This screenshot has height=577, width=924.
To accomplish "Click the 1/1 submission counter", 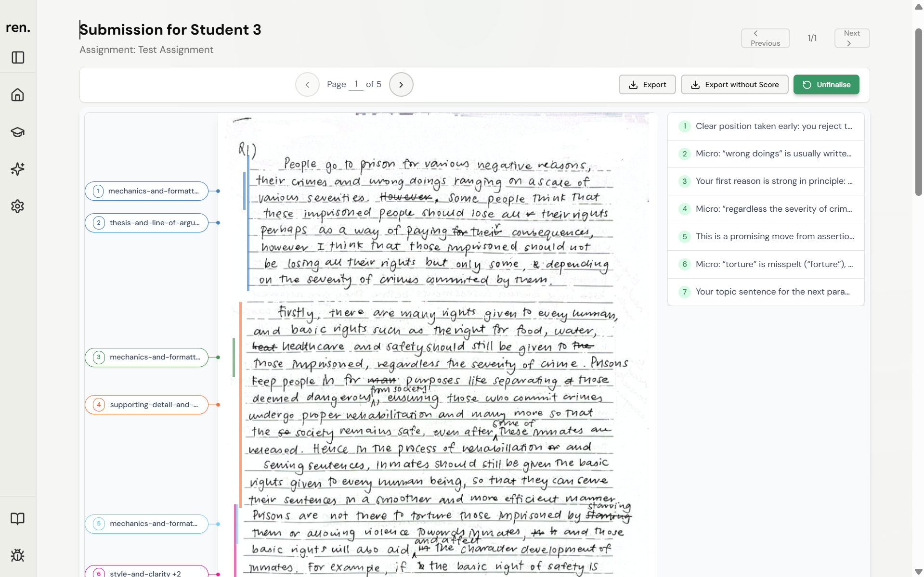I will [812, 38].
